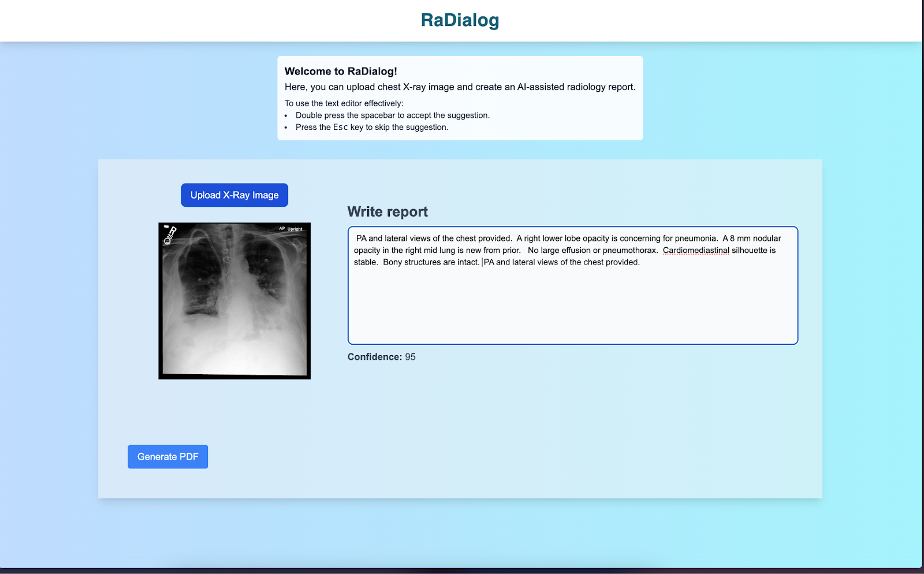This screenshot has width=924, height=574.
Task: Select the misspelled word Cardiomediastinal
Action: click(696, 250)
